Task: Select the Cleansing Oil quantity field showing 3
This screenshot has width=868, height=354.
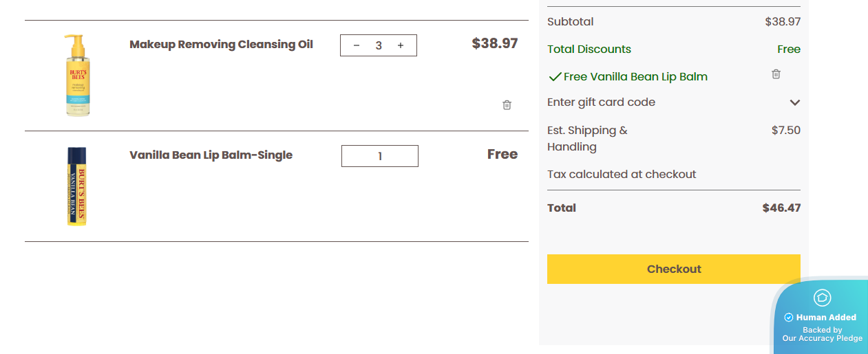Action: click(379, 45)
